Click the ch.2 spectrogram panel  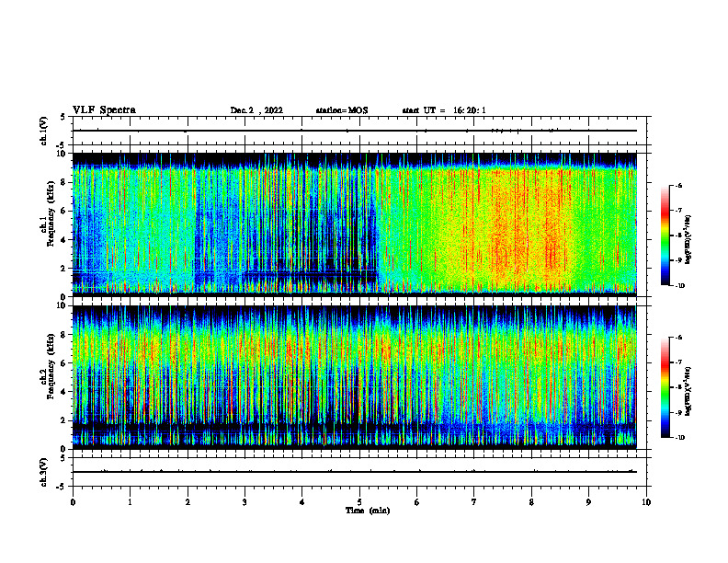pyautogui.click(x=355, y=377)
